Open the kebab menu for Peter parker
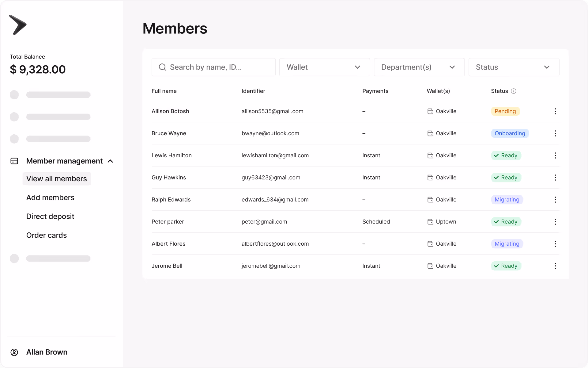This screenshot has height=368, width=588. click(555, 221)
